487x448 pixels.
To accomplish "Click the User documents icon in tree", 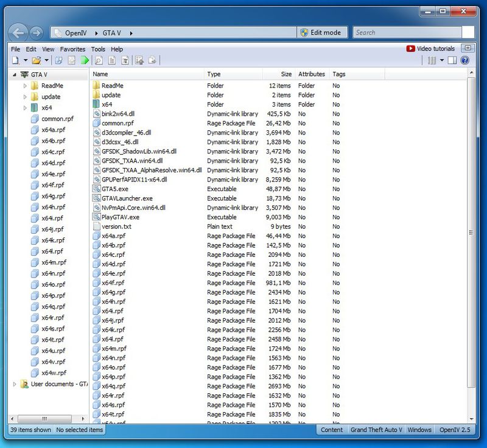I will pos(24,384).
